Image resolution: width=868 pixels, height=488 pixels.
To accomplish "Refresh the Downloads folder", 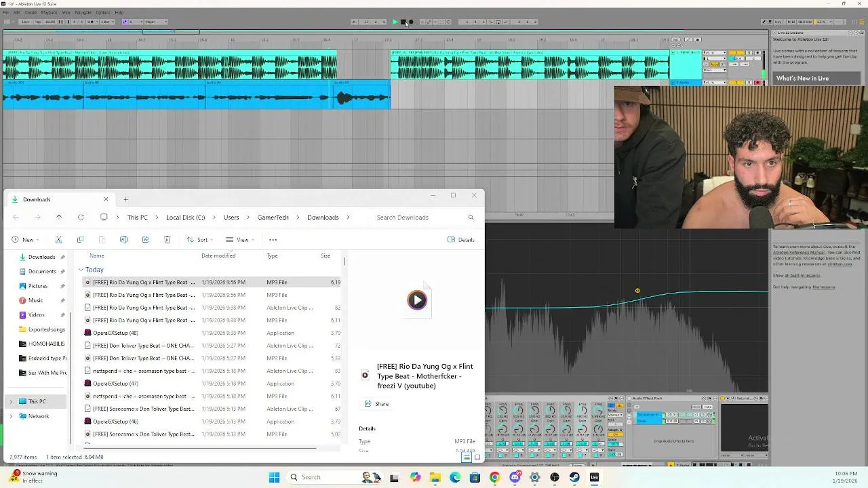I will point(81,218).
